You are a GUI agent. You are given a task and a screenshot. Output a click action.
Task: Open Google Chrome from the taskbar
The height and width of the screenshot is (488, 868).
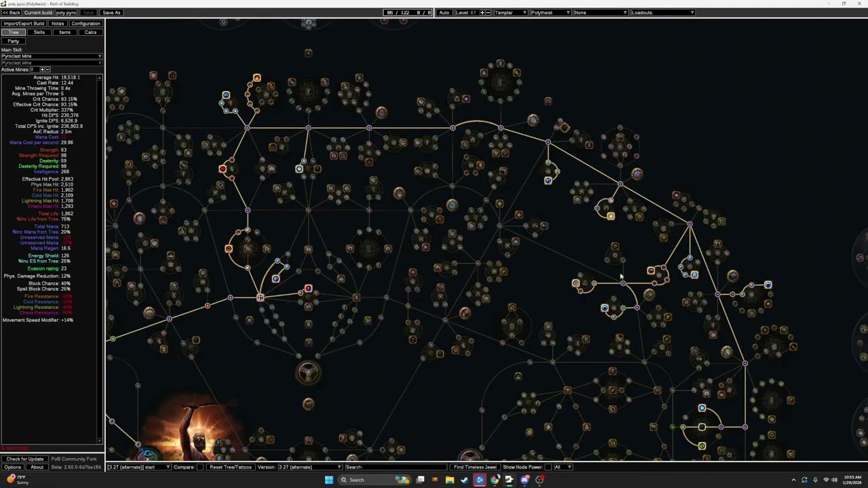click(x=495, y=480)
